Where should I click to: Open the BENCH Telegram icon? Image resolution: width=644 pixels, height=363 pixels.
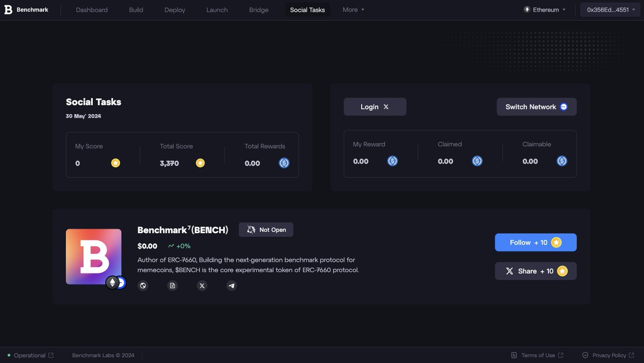[x=231, y=286]
